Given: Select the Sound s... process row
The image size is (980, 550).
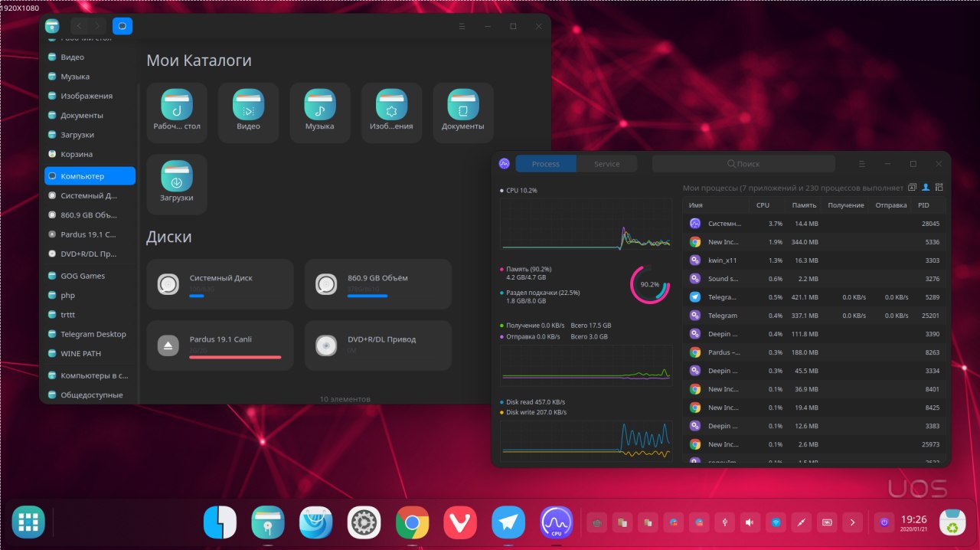Looking at the screenshot, I should (815, 279).
